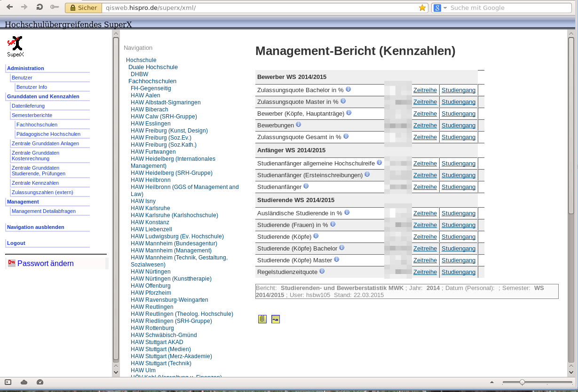Click info icon next to Studienanfänger (Ersteinschreibungen)
Image resolution: width=578 pixels, height=392 pixels.
point(367,174)
